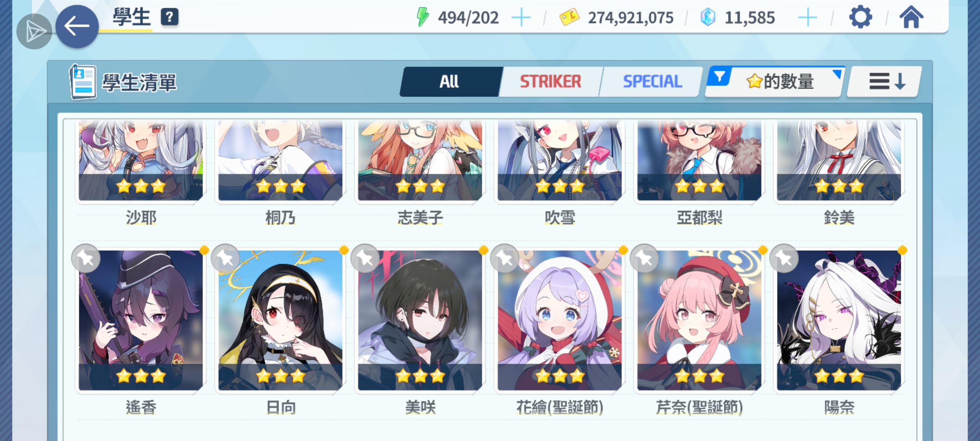The height and width of the screenshot is (441, 980).
Task: Open student 美咲's portrait
Action: pos(420,321)
